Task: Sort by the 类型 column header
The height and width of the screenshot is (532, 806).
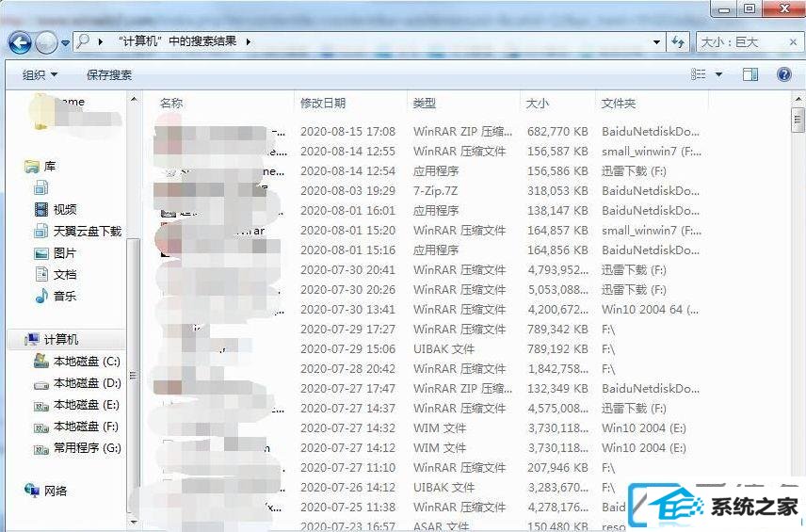Action: coord(424,104)
